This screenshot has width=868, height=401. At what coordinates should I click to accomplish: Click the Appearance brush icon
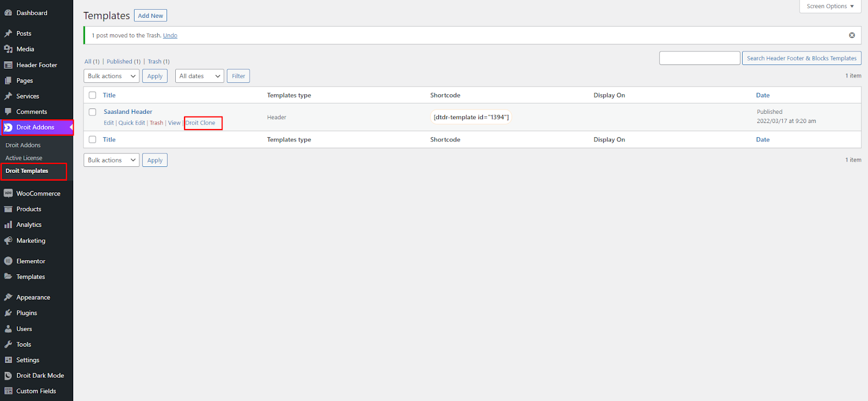(8, 297)
